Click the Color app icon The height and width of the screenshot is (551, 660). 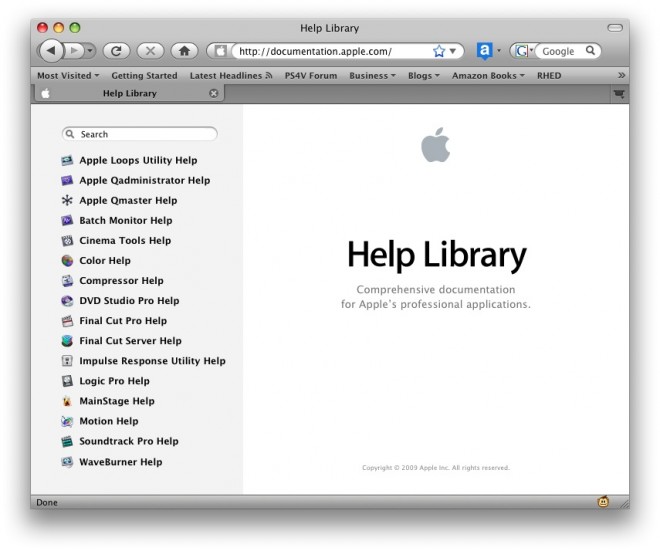tap(67, 261)
